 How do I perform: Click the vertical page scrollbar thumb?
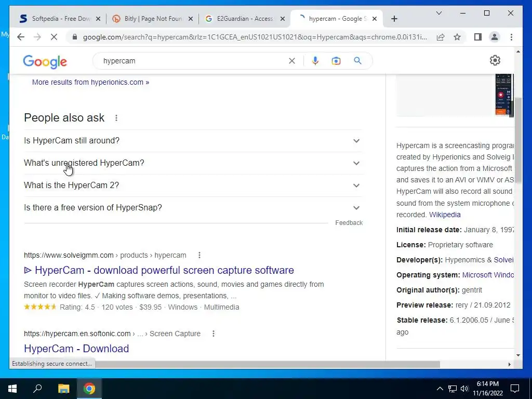(518, 140)
